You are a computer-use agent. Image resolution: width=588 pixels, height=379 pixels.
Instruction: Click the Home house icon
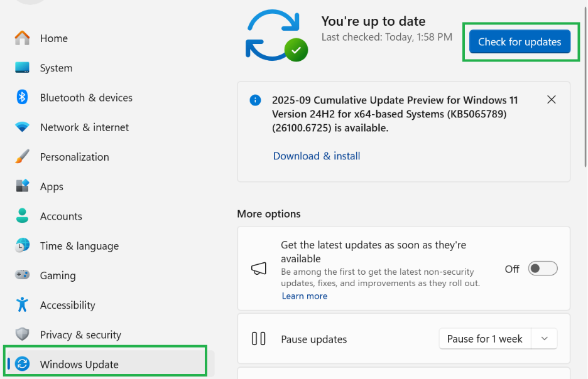click(22, 38)
